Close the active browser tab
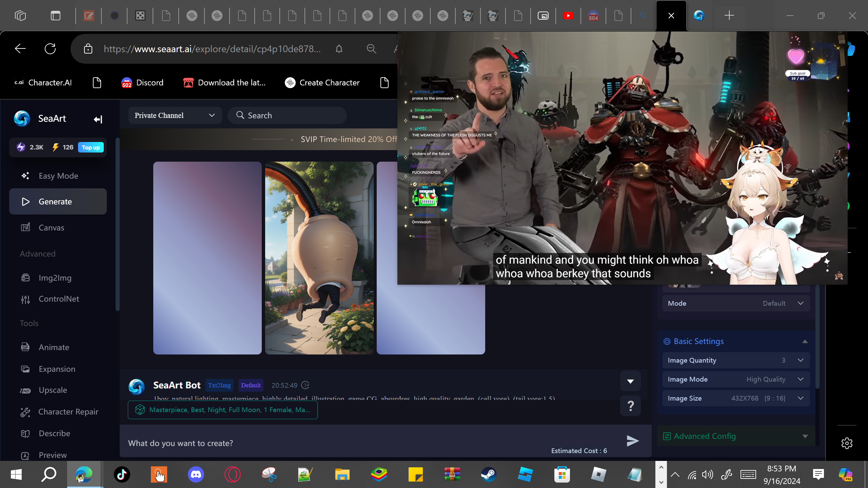The image size is (868, 488). pos(671,16)
